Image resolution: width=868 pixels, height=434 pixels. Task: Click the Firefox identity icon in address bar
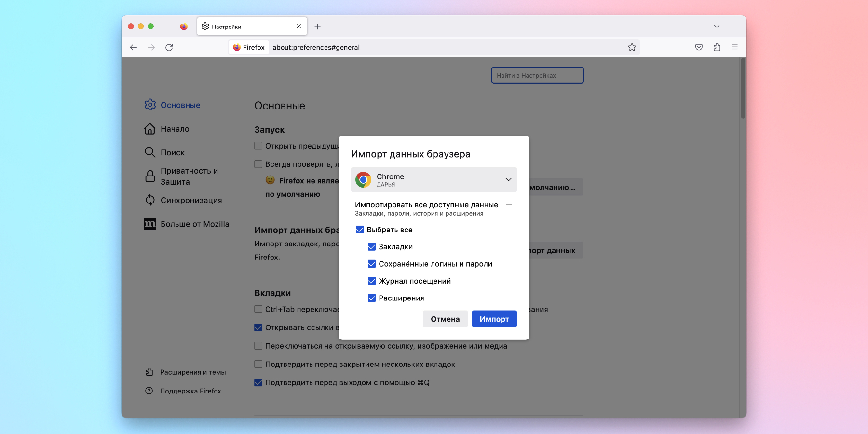point(237,47)
